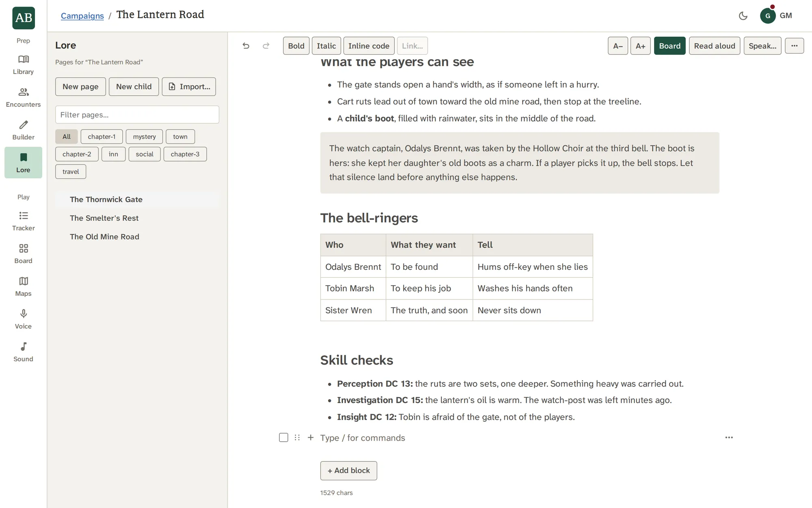Open the Tracker list view
This screenshot has width=812, height=508.
(x=23, y=221)
